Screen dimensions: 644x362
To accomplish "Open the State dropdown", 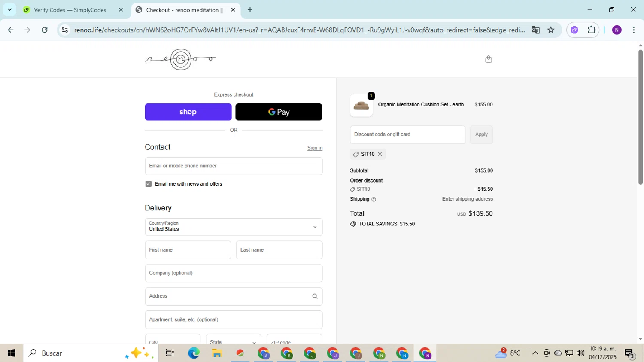I will click(233, 339).
